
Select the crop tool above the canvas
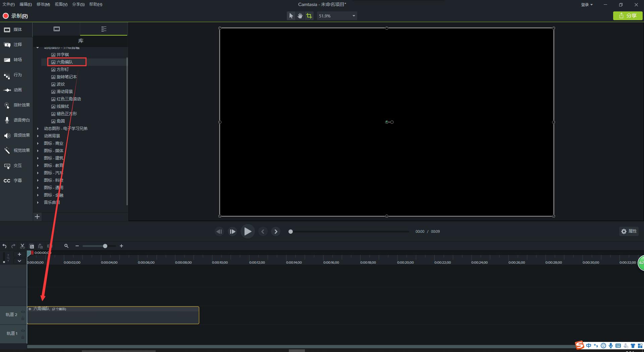(309, 16)
